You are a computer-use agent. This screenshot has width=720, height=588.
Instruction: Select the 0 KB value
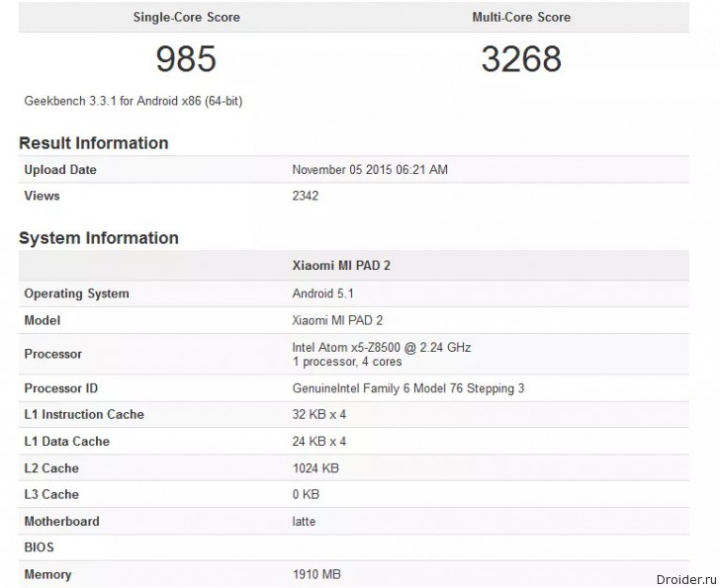click(306, 494)
